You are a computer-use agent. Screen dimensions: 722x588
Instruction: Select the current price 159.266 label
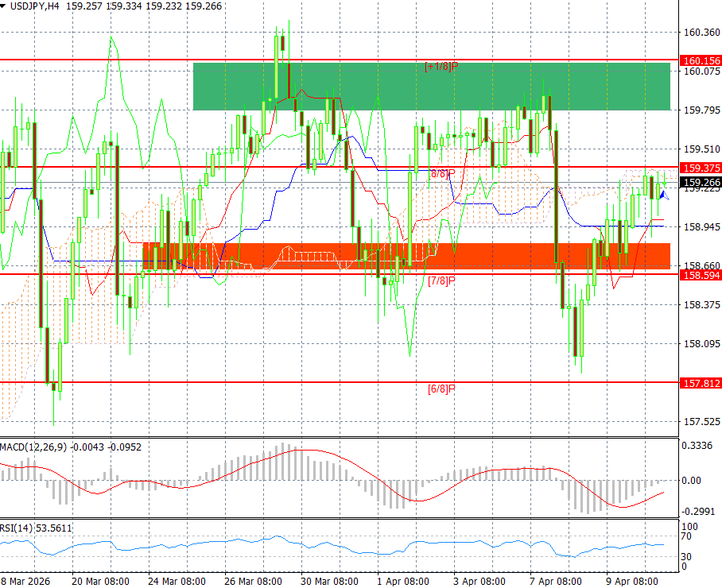point(701,182)
